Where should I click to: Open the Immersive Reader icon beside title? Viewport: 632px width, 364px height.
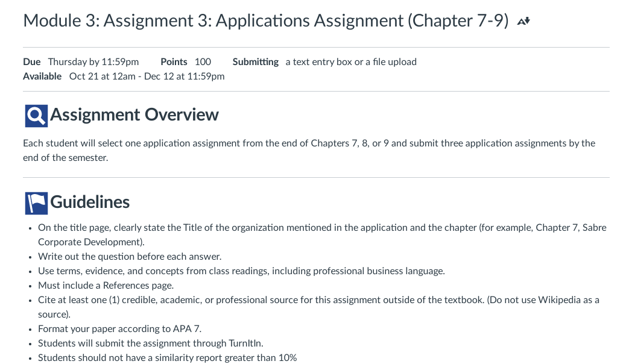coord(523,21)
